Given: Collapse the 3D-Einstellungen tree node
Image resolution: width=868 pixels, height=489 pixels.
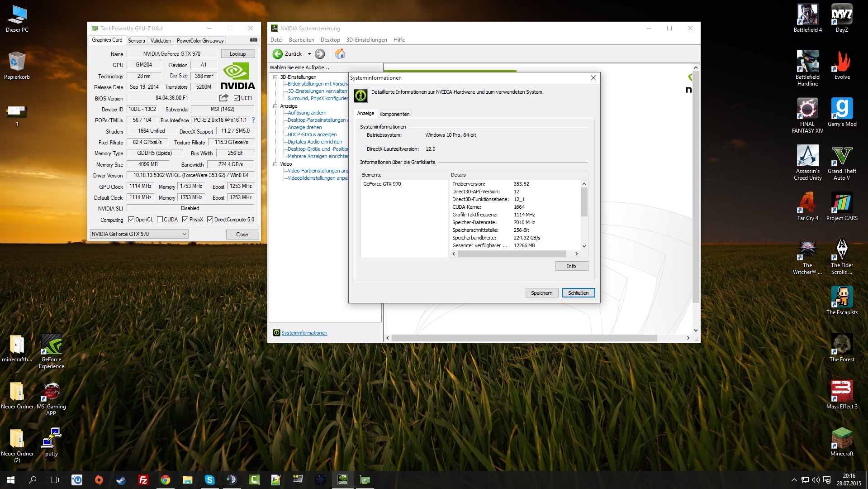Looking at the screenshot, I should coord(275,77).
